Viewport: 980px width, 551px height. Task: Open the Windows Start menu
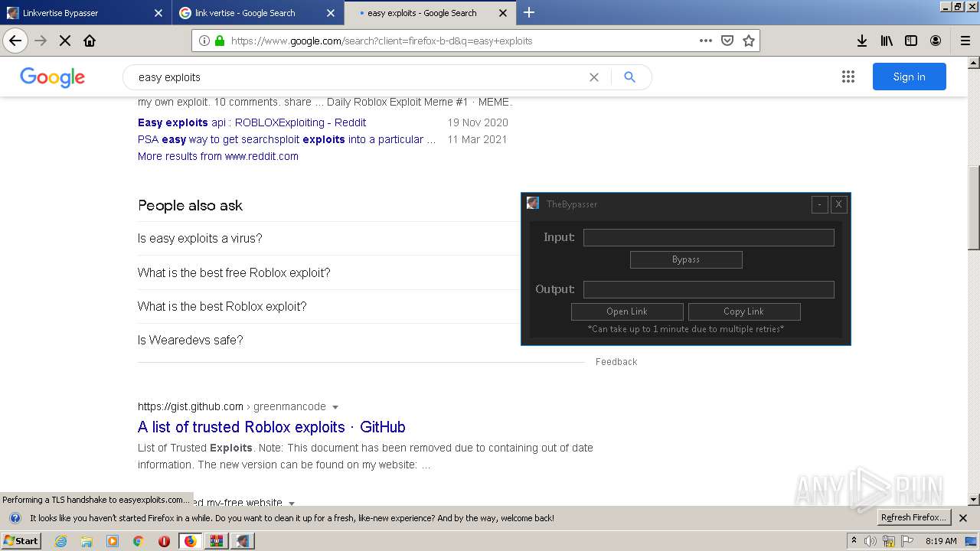point(21,541)
